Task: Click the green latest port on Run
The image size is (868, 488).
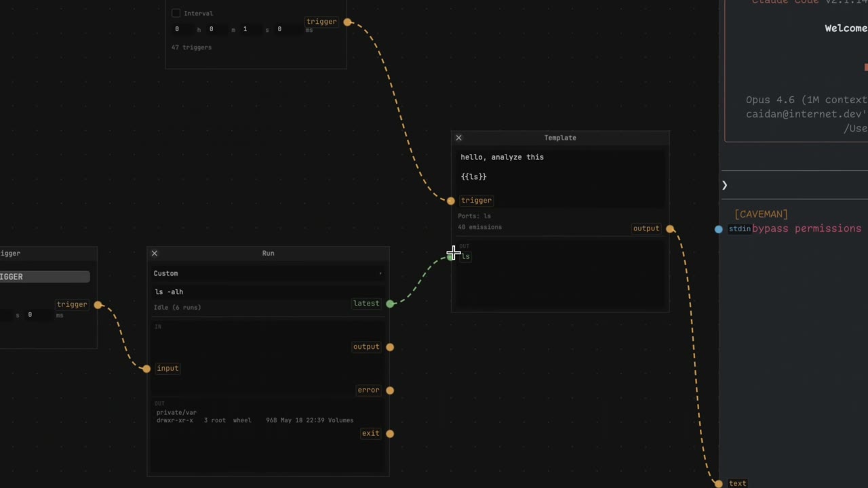Action: 390,304
